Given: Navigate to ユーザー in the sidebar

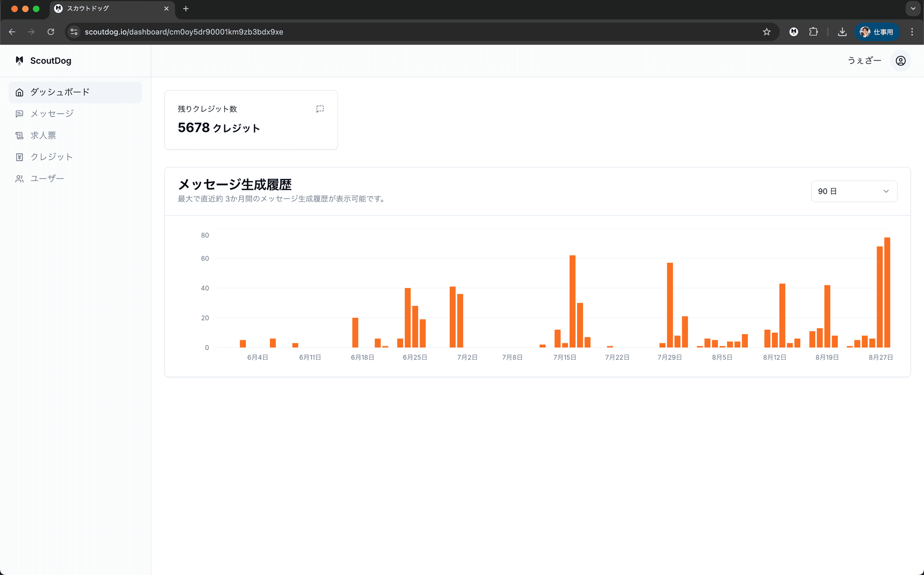Looking at the screenshot, I should pos(47,179).
